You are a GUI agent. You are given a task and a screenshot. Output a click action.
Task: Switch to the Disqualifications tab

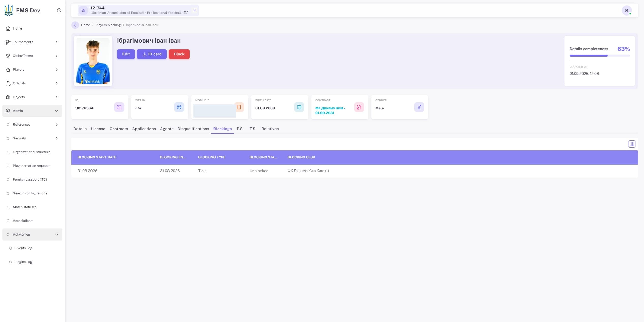[x=193, y=129]
